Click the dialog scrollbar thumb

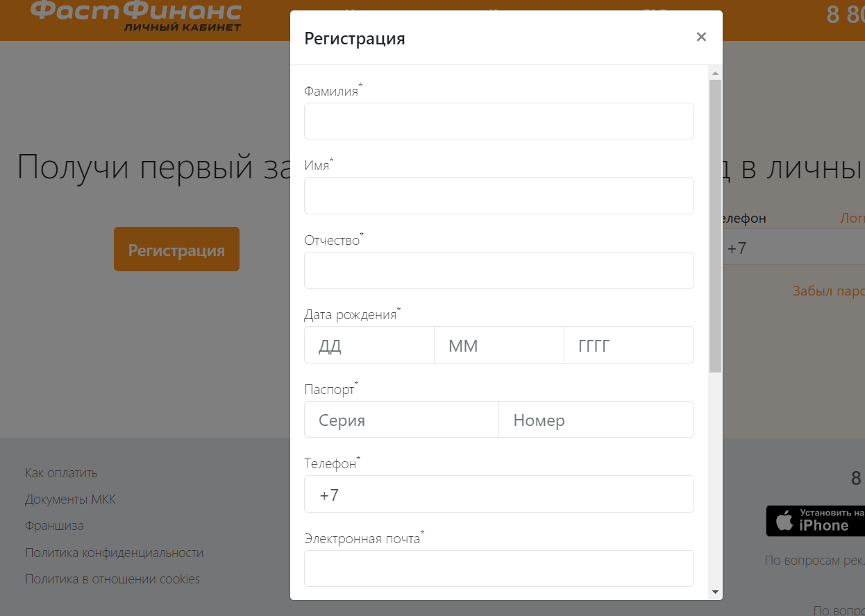coord(715,226)
